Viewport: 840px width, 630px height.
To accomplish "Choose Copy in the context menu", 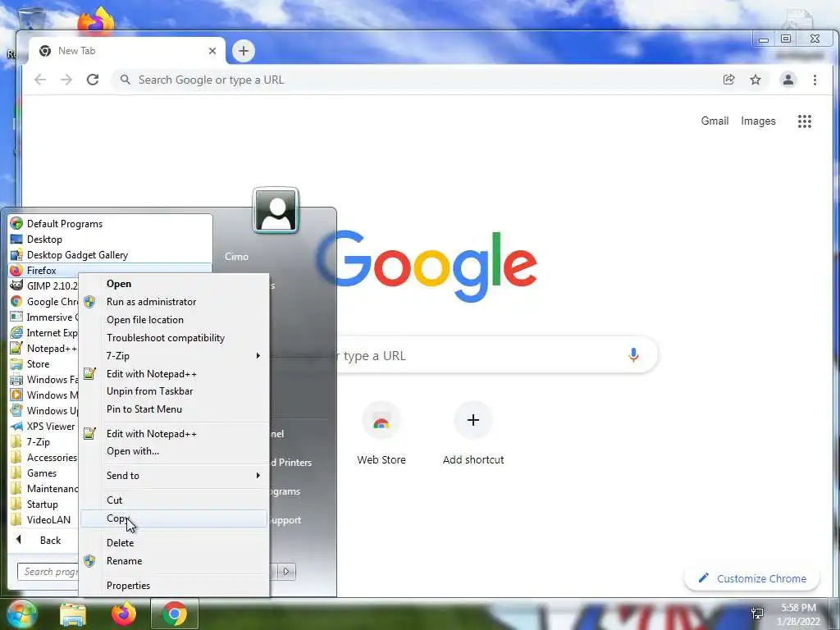I will [x=174, y=518].
